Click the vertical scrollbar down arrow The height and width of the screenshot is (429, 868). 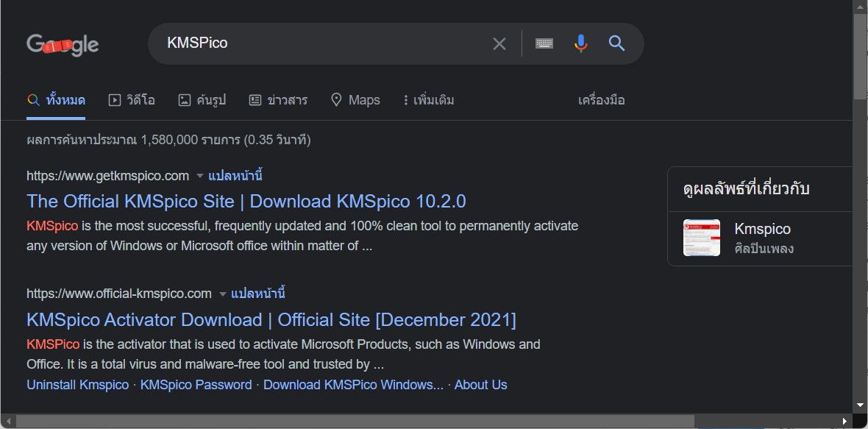tap(860, 405)
